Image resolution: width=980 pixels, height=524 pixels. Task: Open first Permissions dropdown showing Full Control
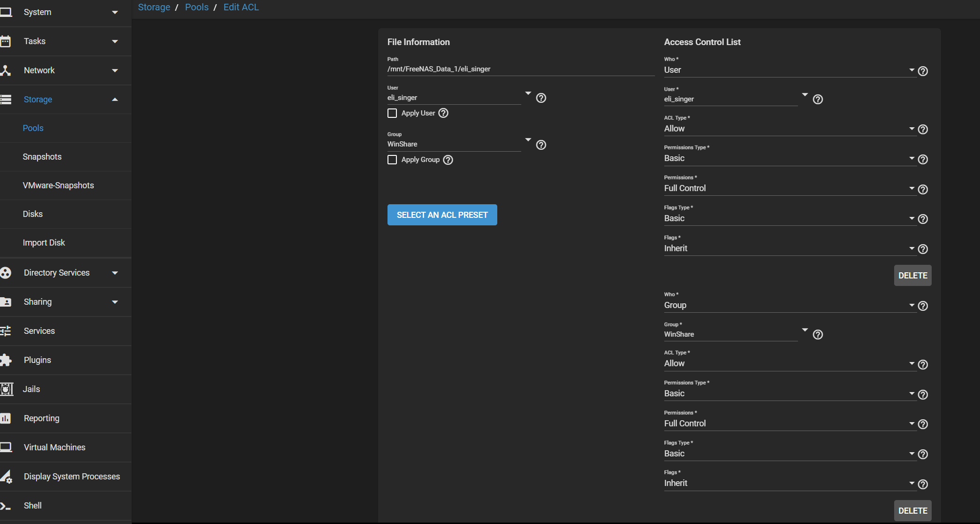coord(790,188)
